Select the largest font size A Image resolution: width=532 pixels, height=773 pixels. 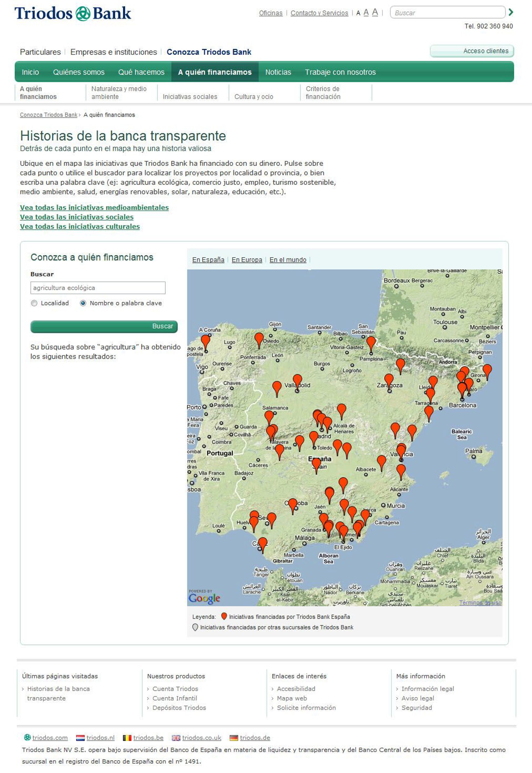pos(375,12)
